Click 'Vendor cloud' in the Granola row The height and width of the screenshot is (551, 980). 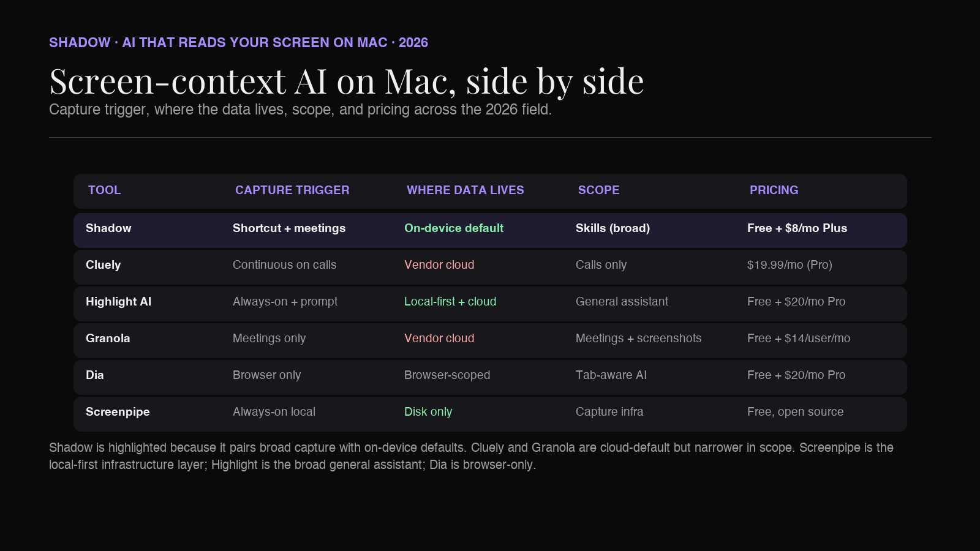(439, 339)
